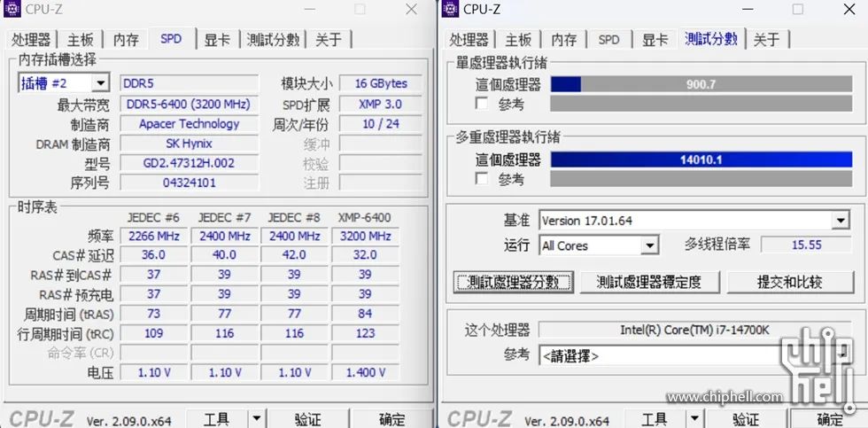This screenshot has height=428, width=868.
Task: Click 型号 field GD2.47312H.002
Action: tap(190, 163)
